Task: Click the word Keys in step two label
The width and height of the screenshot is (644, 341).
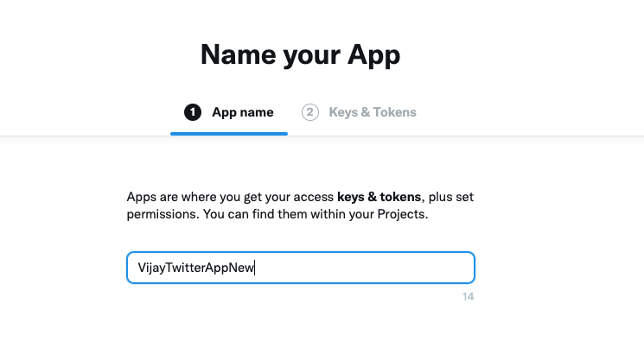Action: pyautogui.click(x=343, y=112)
